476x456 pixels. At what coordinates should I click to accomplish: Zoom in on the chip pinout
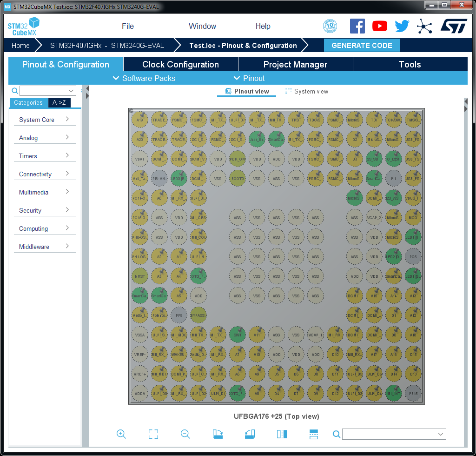click(121, 434)
